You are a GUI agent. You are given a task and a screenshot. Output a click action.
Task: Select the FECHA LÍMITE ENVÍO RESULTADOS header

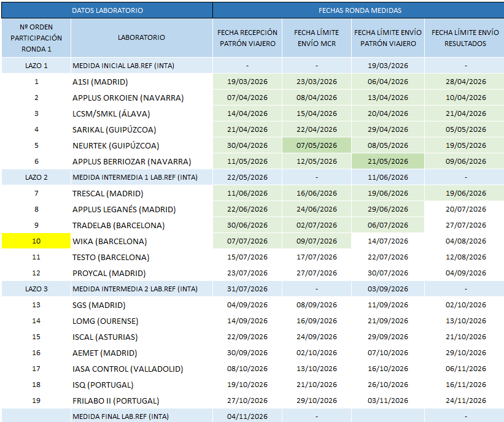465,38
